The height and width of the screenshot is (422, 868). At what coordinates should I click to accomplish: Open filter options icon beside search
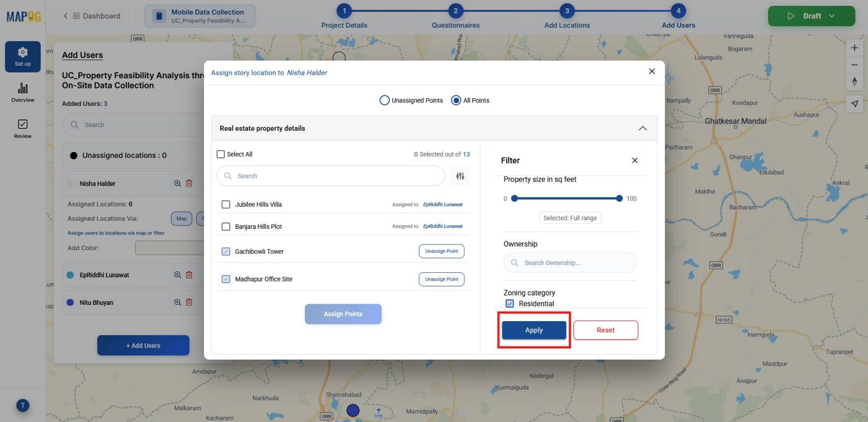[460, 176]
